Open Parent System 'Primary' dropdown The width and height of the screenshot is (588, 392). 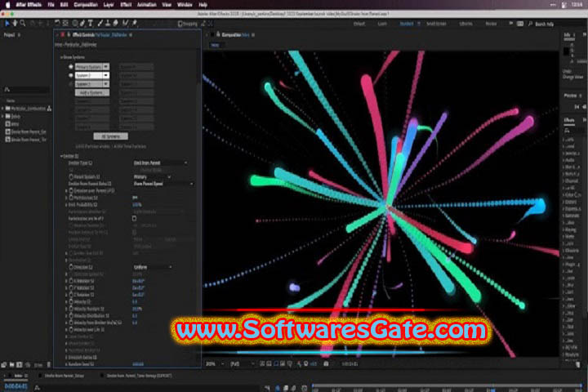point(152,176)
